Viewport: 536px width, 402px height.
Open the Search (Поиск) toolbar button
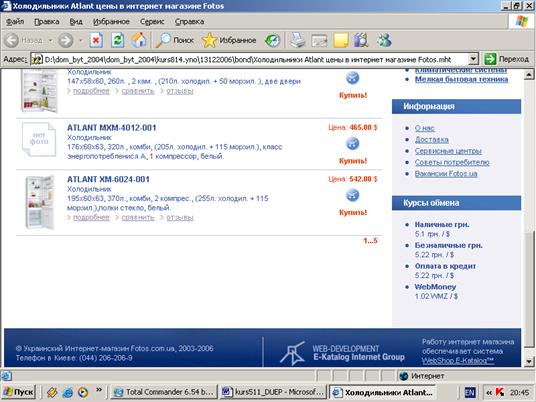(175, 40)
